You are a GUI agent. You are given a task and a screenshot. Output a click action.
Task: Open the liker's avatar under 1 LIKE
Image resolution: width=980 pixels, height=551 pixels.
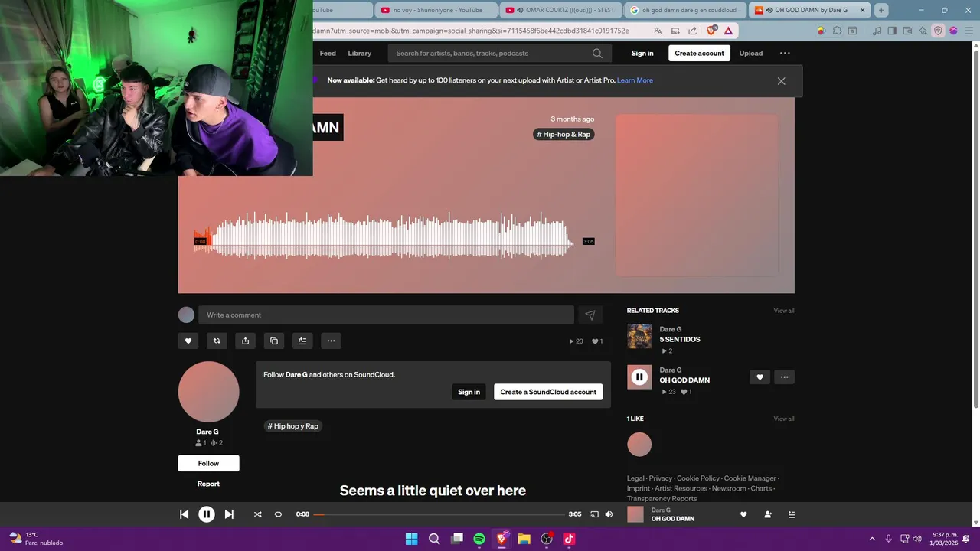tap(639, 445)
